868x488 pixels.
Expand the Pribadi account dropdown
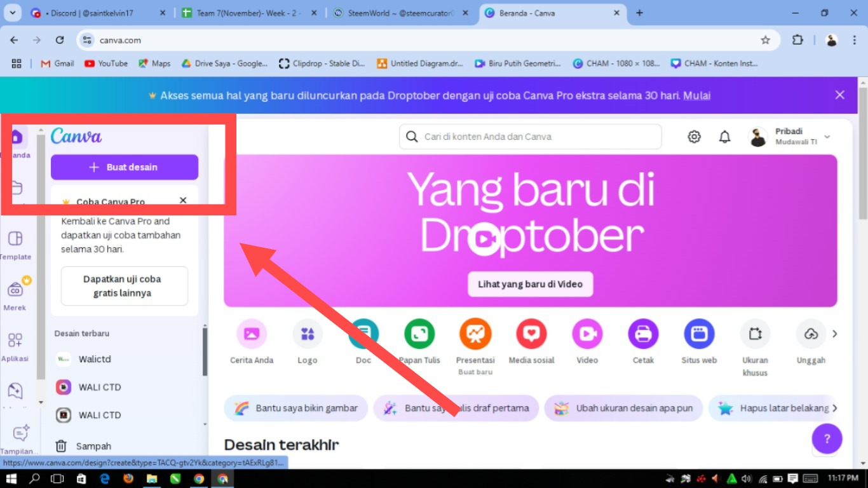[827, 137]
